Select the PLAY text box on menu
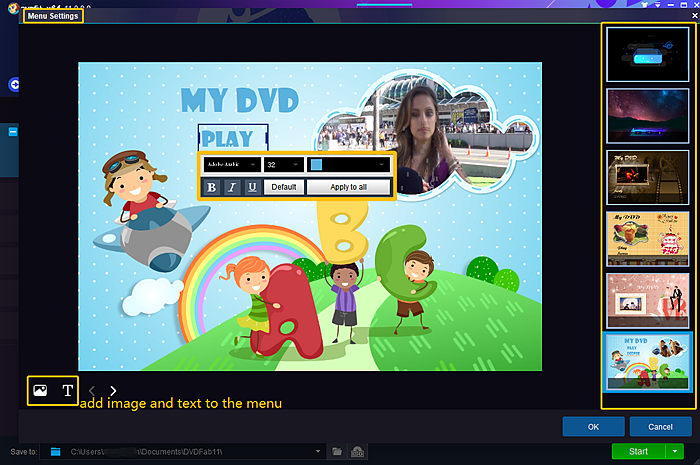This screenshot has width=700, height=465. coord(232,138)
